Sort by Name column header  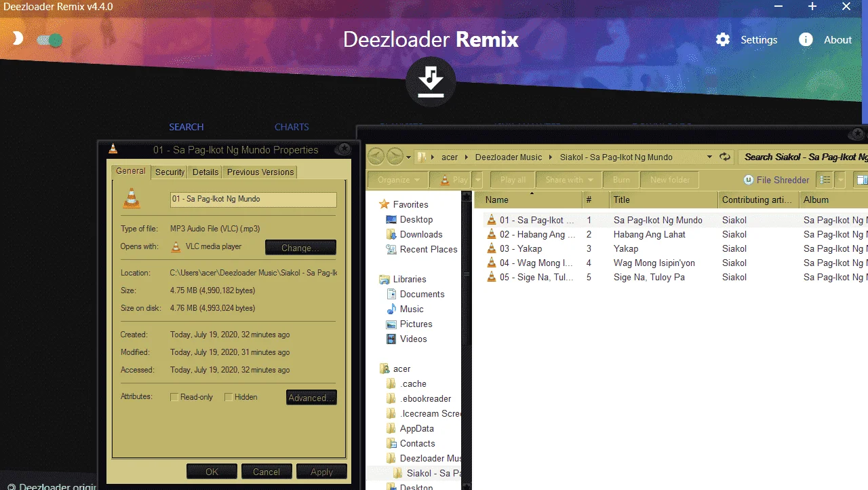point(529,200)
